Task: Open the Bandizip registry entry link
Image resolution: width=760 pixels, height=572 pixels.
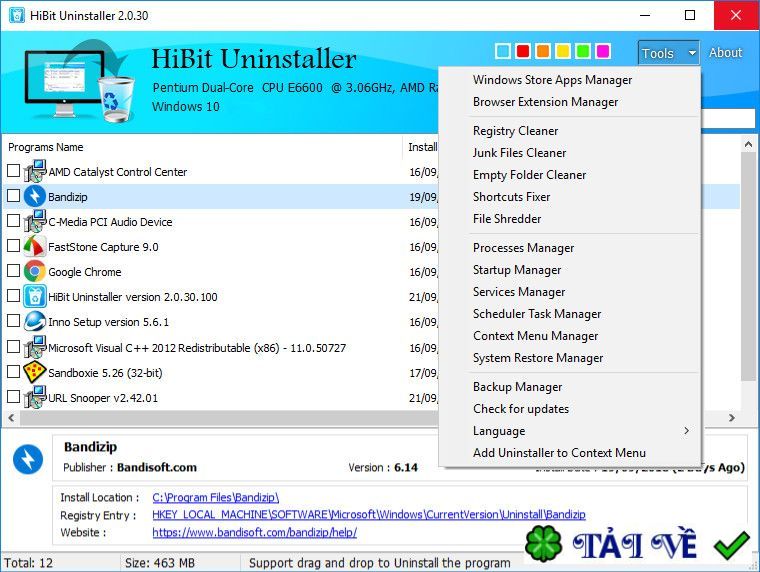Action: [369, 514]
